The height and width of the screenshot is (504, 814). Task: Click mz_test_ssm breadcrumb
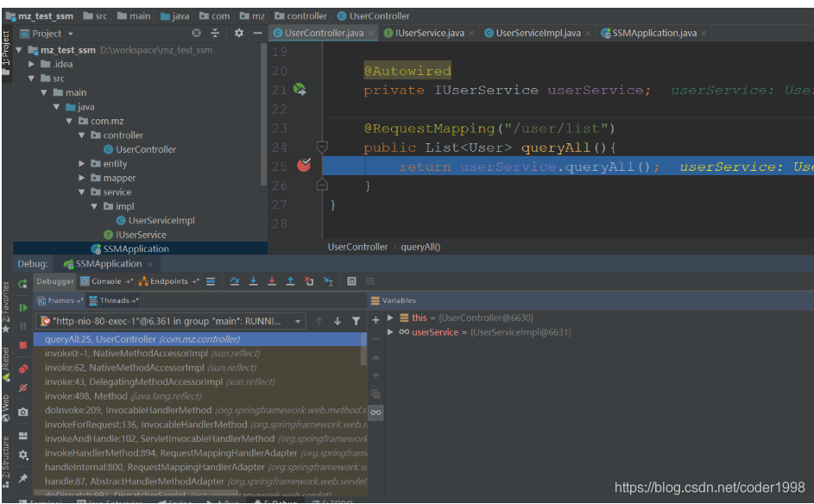40,16
